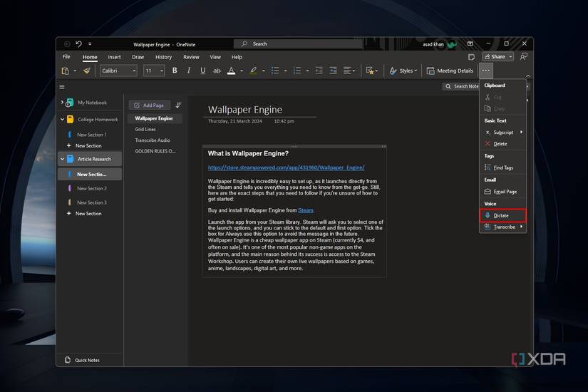The image size is (588, 392).
Task: Open the font color dropdown arrow
Action: point(242,71)
